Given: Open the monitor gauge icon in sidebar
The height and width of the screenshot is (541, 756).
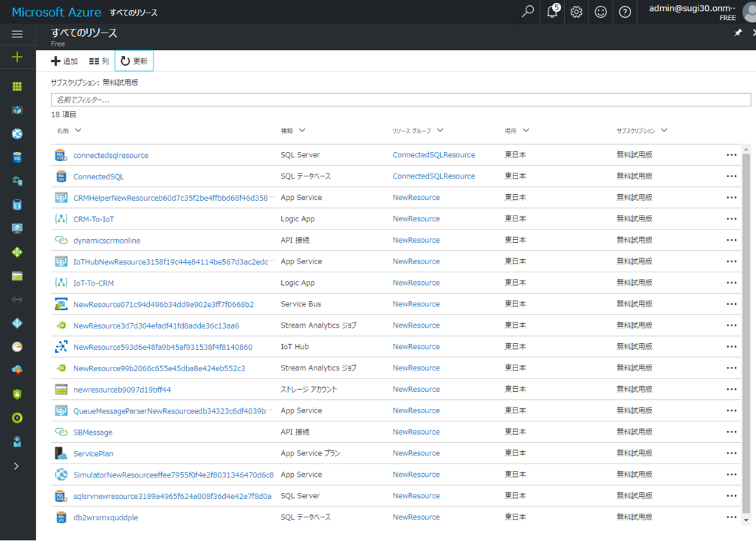Looking at the screenshot, I should pyautogui.click(x=18, y=347).
